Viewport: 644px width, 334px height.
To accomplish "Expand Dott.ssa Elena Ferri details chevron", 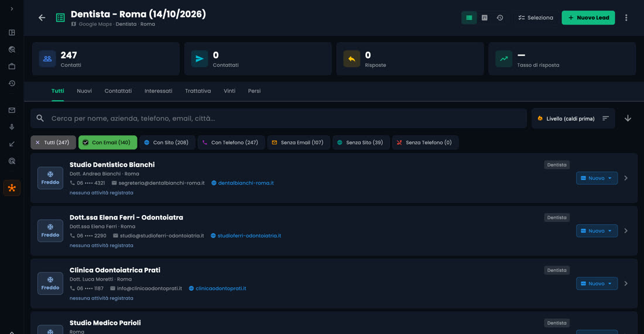I will (x=626, y=231).
